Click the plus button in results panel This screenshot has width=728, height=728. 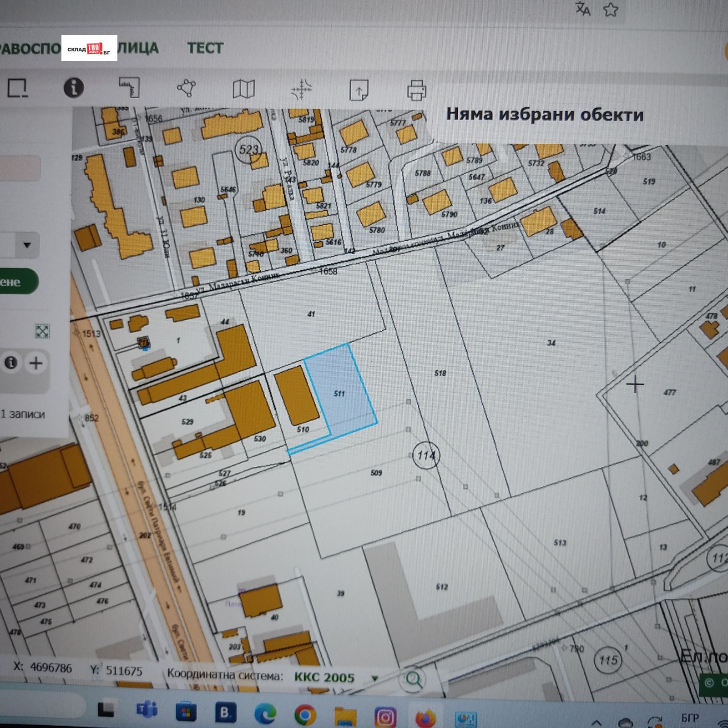coord(36,363)
